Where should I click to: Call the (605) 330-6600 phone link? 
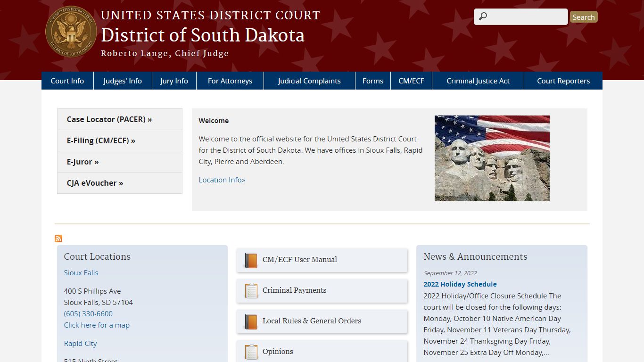(88, 313)
